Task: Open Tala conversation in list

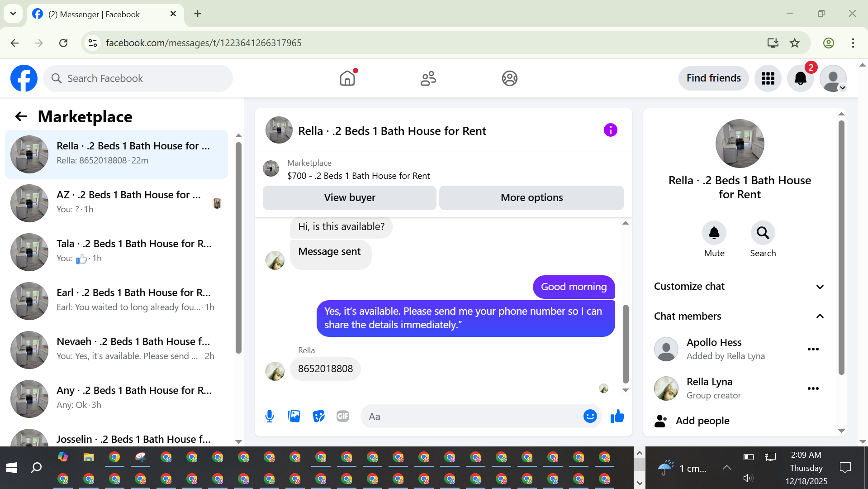Action: [117, 252]
